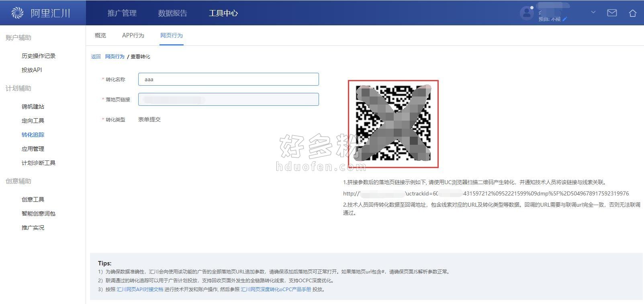This screenshot has width=644, height=304.
Task: Open 智能创意词包 in sidebar
Action: pyautogui.click(x=39, y=214)
